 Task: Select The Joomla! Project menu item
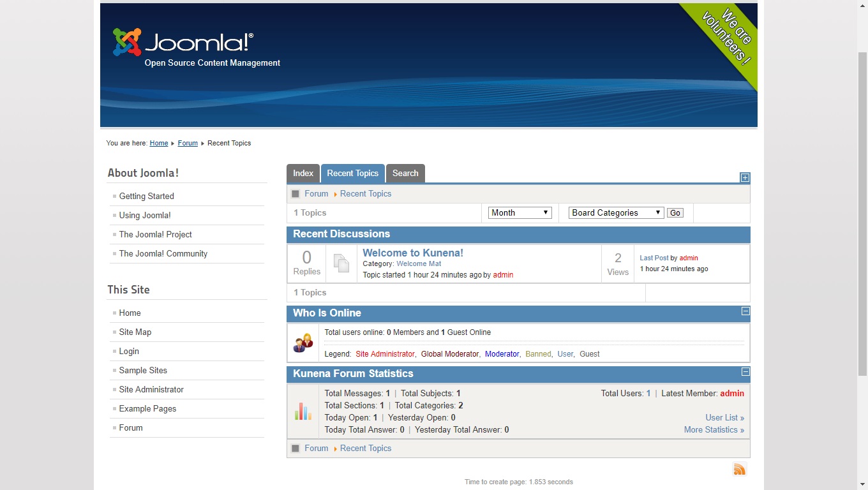pos(156,234)
